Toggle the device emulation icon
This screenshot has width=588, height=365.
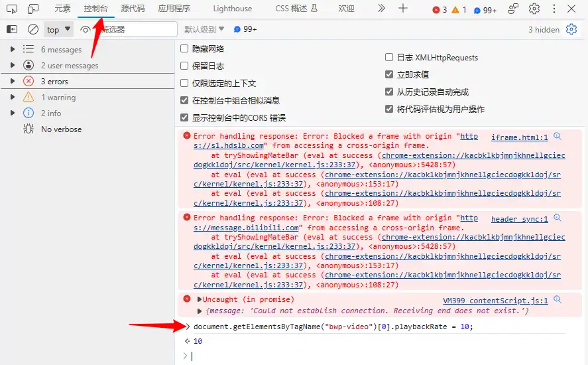click(33, 9)
